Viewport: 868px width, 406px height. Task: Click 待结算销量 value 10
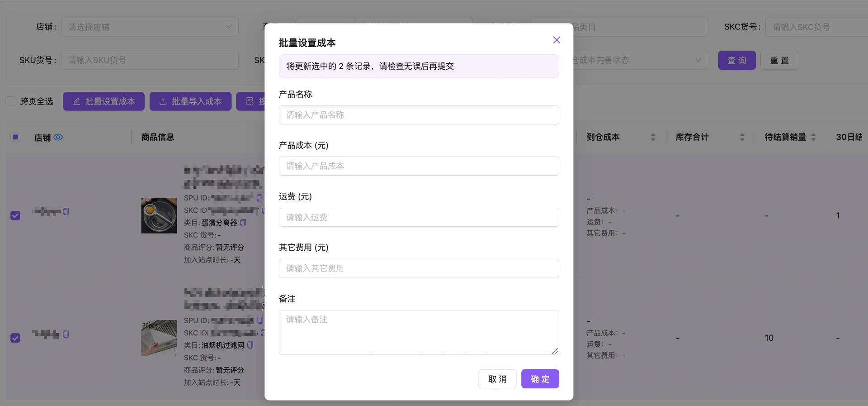769,338
